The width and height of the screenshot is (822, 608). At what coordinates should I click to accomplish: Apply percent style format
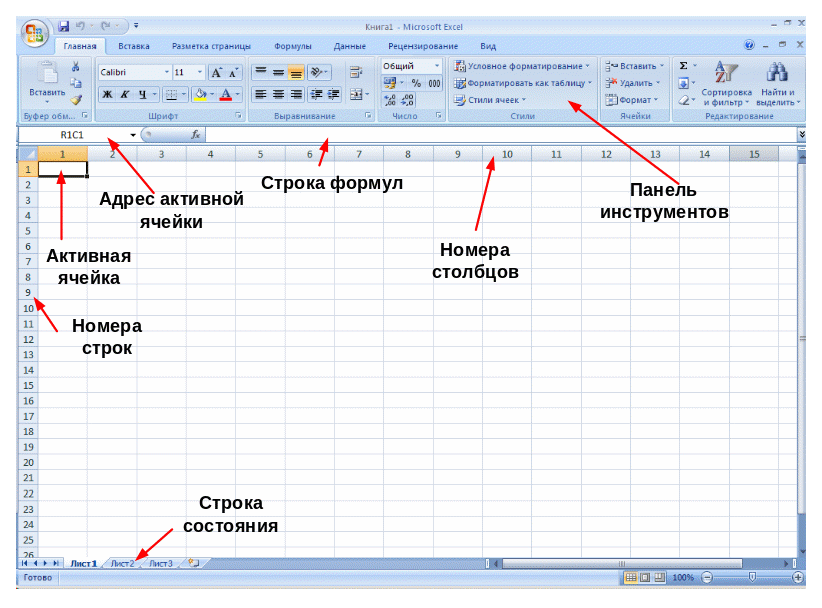point(416,83)
